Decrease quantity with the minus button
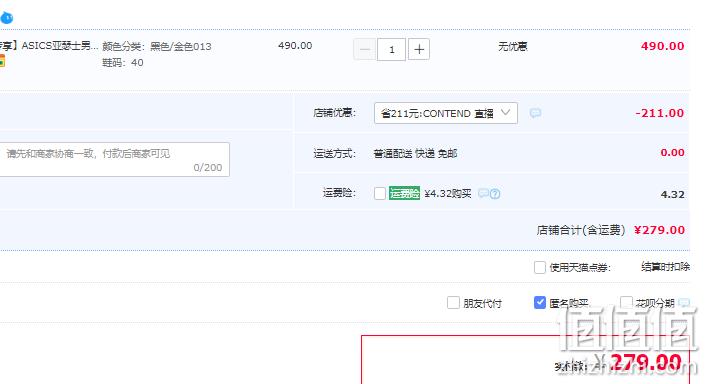This screenshot has height=384, width=707. tap(364, 49)
